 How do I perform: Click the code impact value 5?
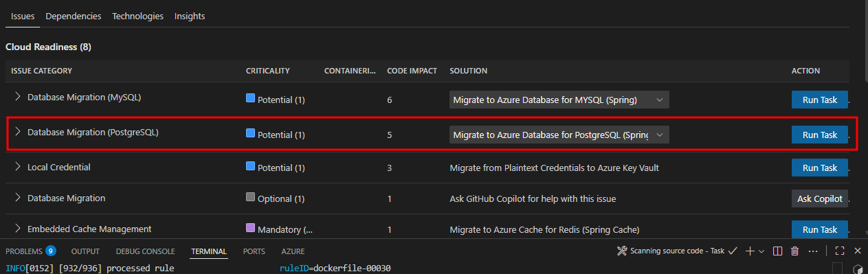coord(390,135)
